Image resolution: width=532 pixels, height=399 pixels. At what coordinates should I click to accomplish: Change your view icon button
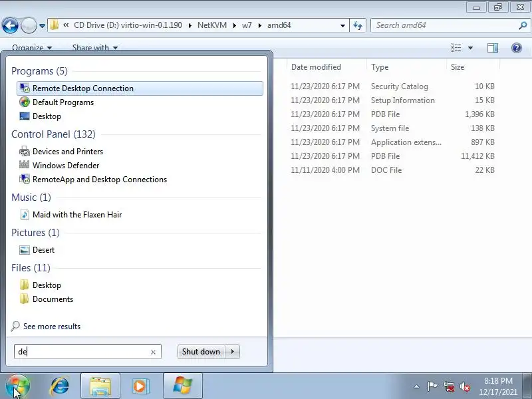(x=456, y=48)
